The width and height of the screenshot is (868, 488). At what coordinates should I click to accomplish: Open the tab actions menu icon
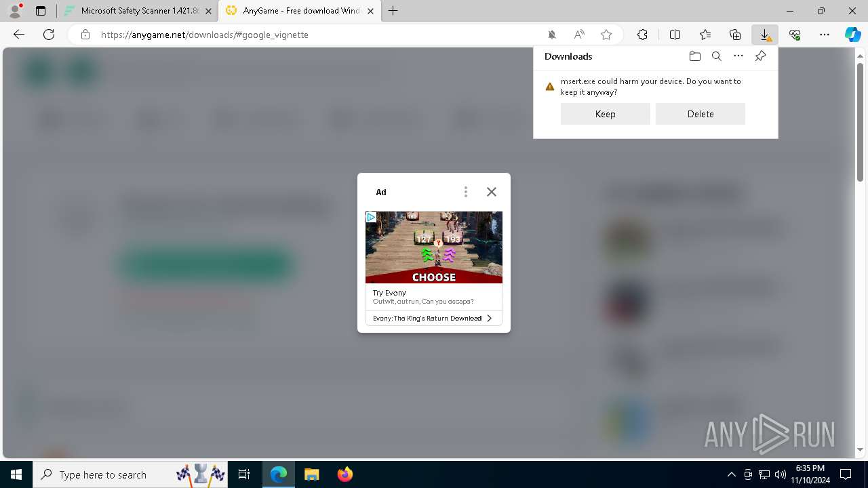pos(41,11)
